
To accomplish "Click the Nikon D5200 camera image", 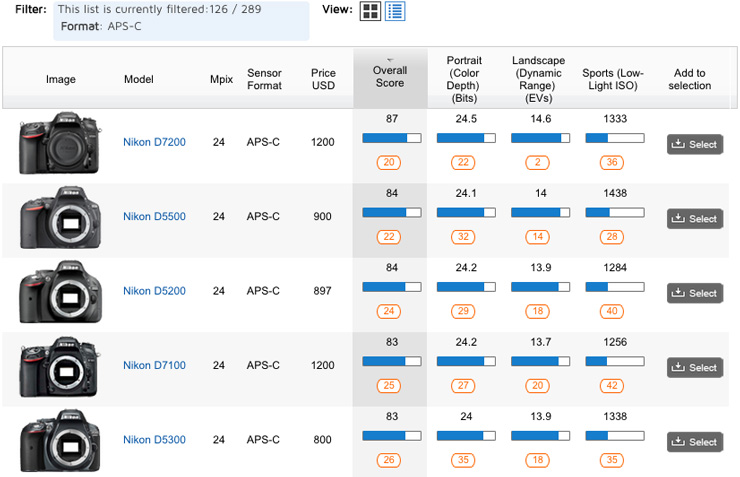I will 60,291.
